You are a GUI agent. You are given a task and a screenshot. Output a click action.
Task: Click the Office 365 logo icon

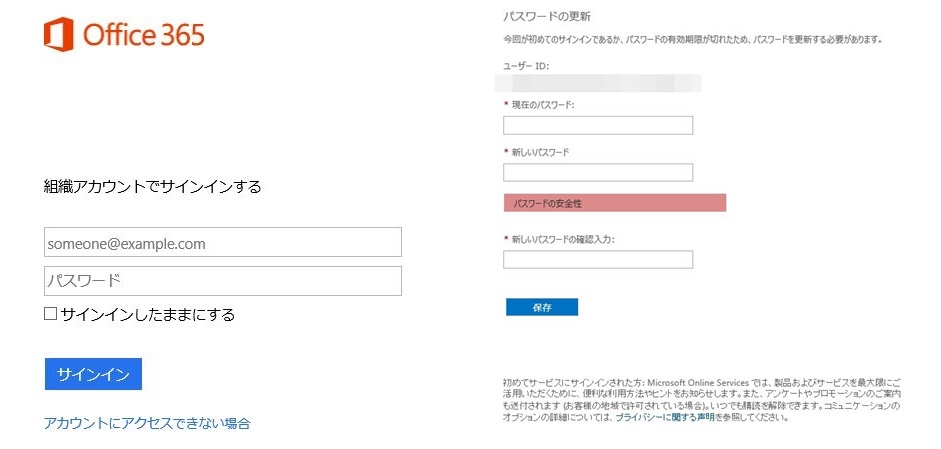pos(59,35)
